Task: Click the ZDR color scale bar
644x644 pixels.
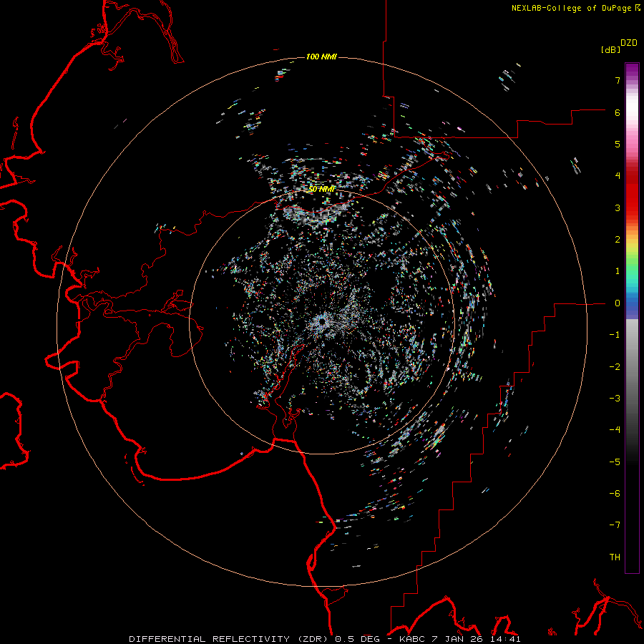Action: pos(632,318)
